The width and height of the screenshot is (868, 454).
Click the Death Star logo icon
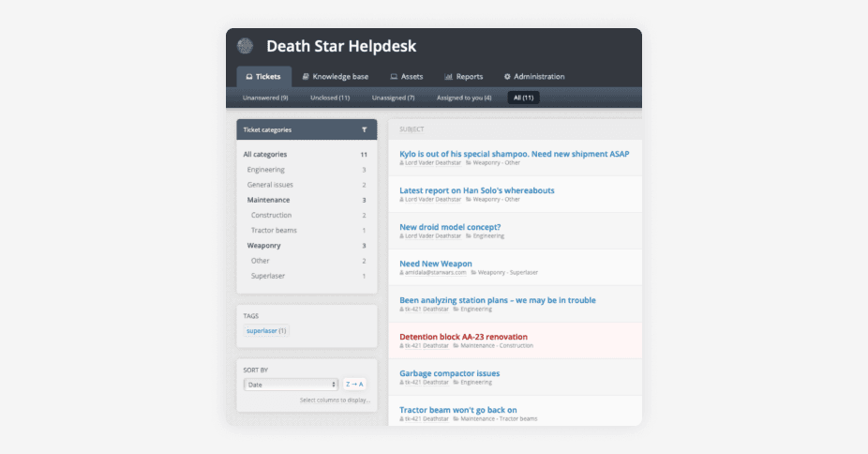pyautogui.click(x=246, y=46)
